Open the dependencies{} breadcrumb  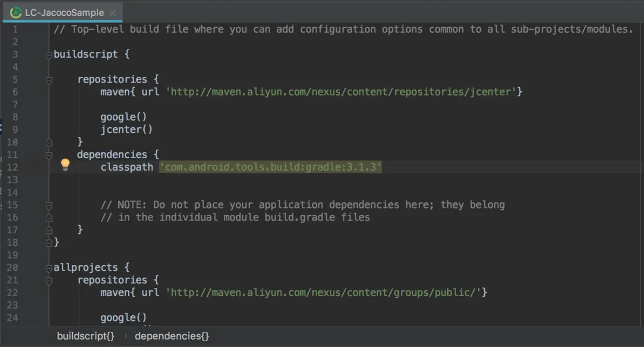point(172,336)
